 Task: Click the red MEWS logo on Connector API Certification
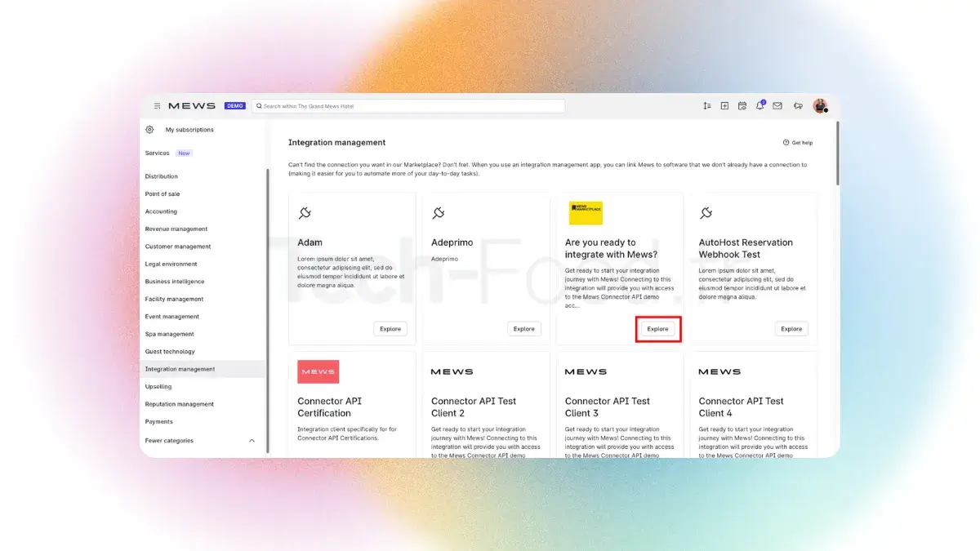[x=318, y=371]
